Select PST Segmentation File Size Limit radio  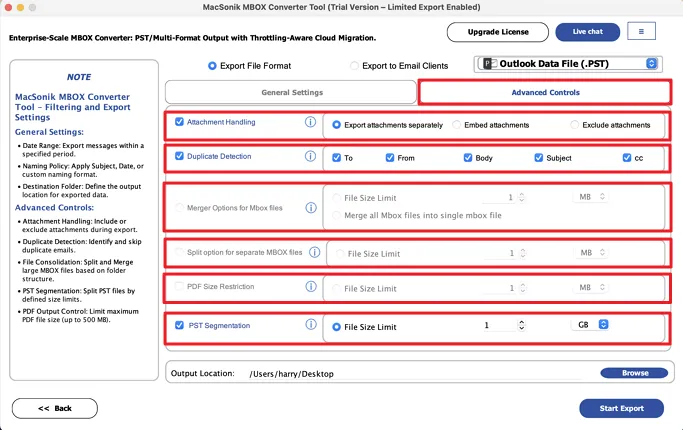(x=336, y=327)
